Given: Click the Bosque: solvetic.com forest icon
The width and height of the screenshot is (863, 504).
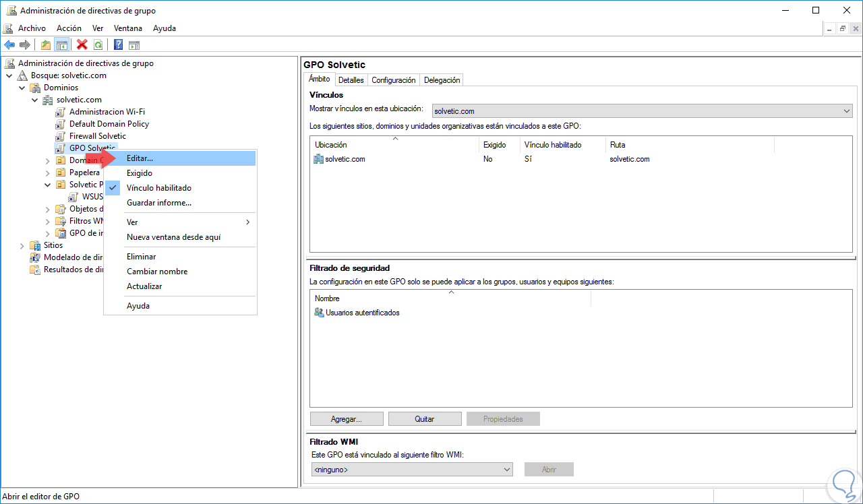Looking at the screenshot, I should click(x=22, y=75).
